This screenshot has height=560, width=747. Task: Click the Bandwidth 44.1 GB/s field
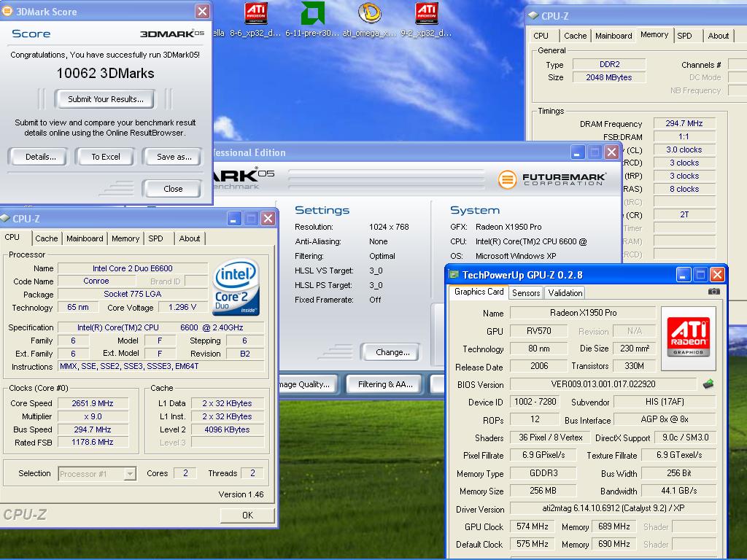679,491
